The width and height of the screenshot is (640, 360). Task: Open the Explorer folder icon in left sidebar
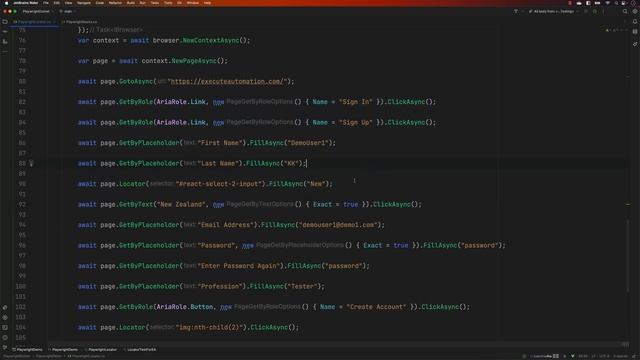point(5,22)
